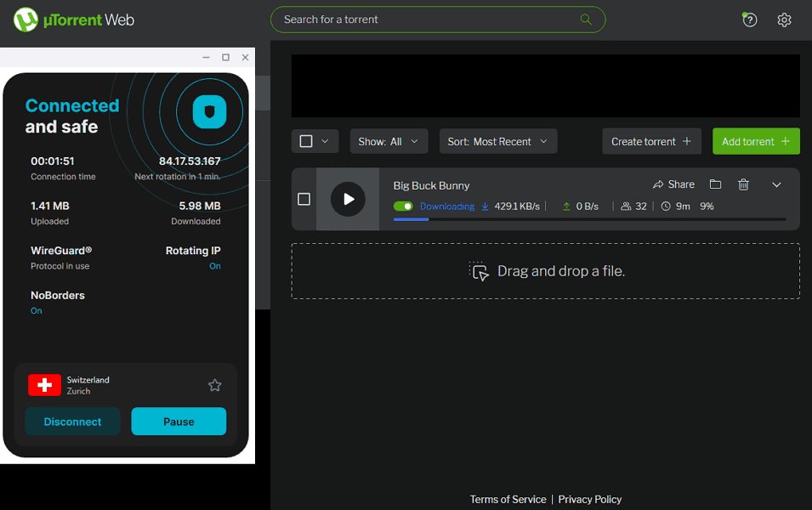Click the Rotating IP On setting
812x510 pixels.
point(193,258)
